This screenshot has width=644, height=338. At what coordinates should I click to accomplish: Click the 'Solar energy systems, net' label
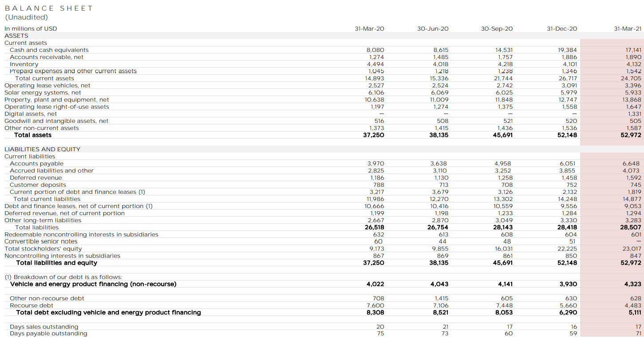click(x=43, y=92)
